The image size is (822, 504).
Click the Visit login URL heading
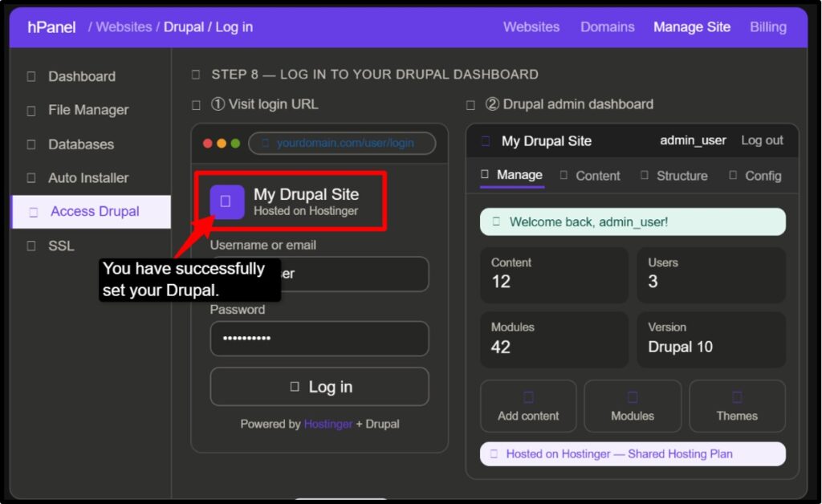(x=264, y=104)
